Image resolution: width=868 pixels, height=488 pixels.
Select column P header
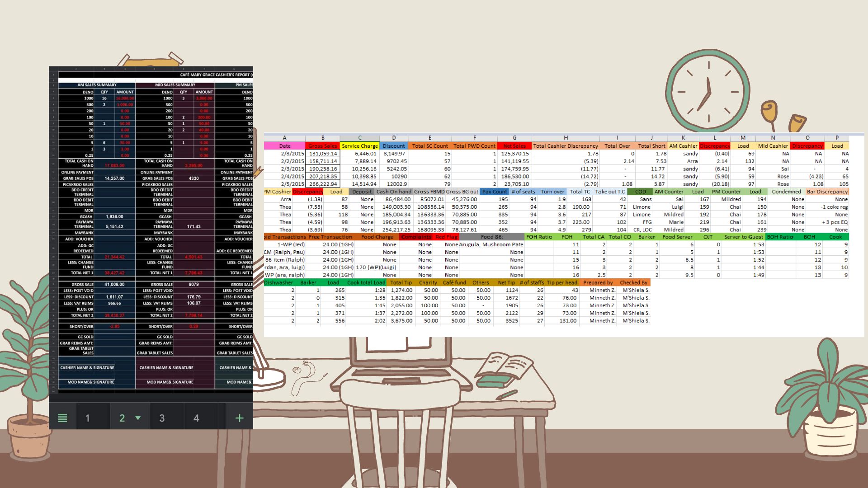[x=837, y=138]
